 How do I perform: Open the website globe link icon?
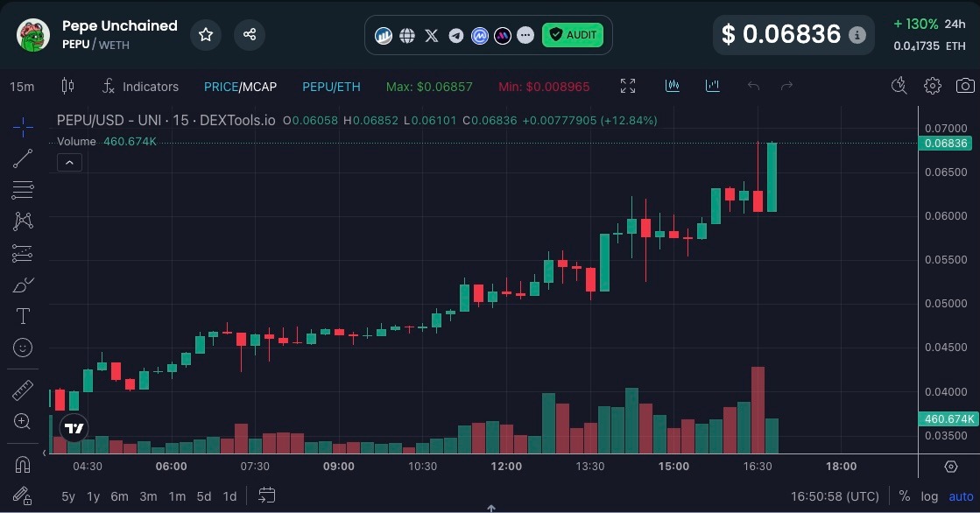click(x=407, y=36)
